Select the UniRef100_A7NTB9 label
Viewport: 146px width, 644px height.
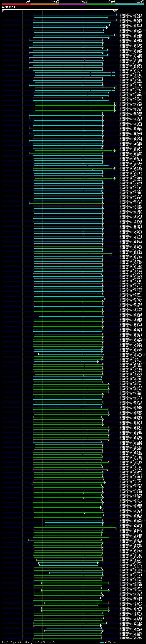point(131,95)
